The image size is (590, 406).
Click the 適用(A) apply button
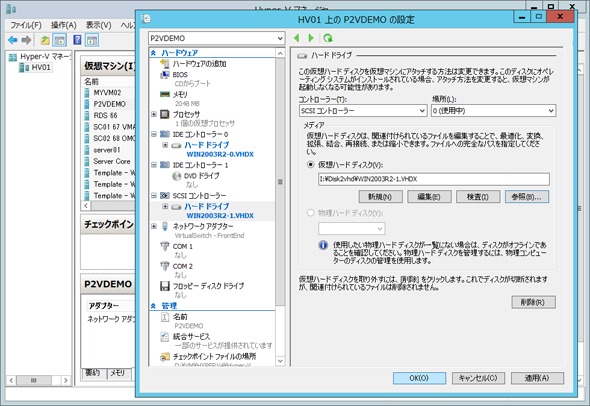tap(537, 378)
